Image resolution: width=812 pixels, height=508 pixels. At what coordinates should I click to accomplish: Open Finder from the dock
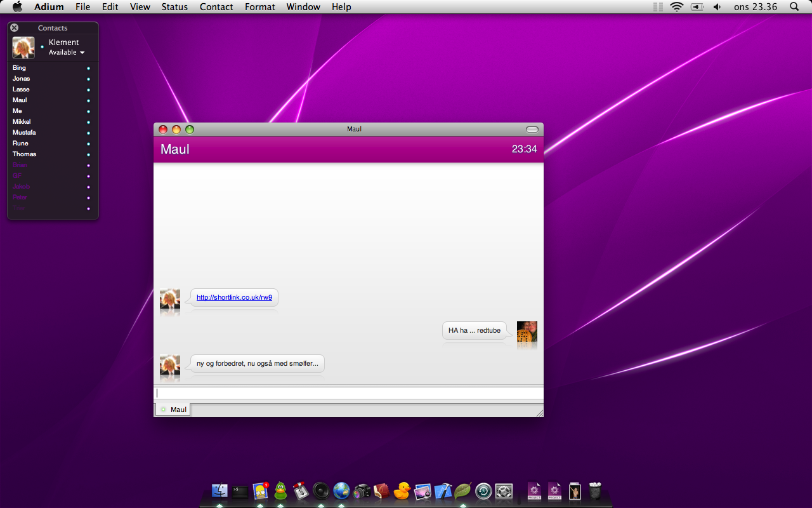coord(219,491)
